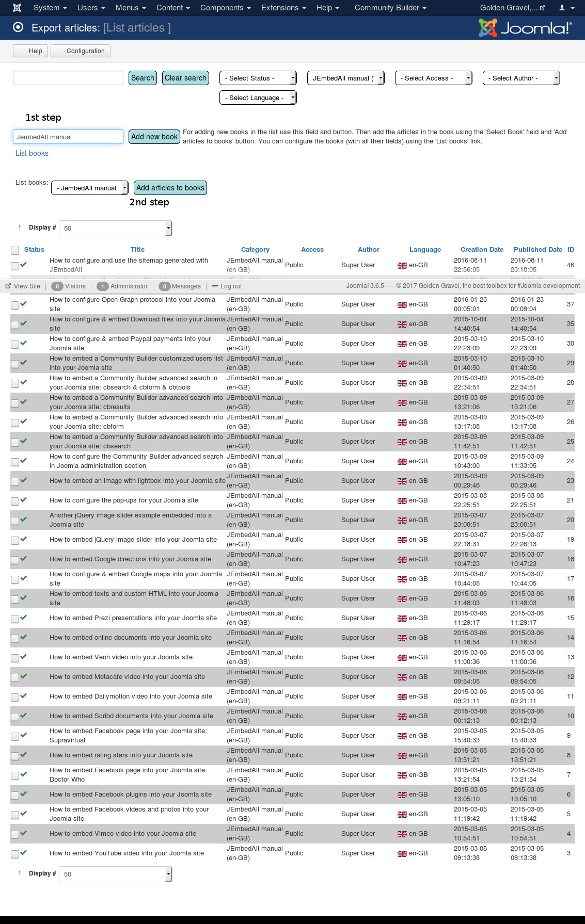Image resolution: width=585 pixels, height=924 pixels.
Task: Select checkbox for Open Graph protocol article
Action: coord(15,305)
